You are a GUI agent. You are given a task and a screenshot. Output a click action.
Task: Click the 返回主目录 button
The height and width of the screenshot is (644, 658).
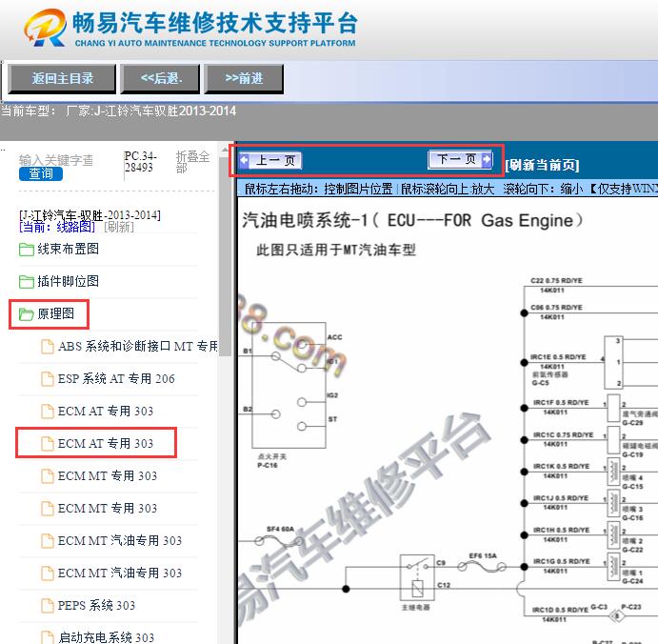pyautogui.click(x=62, y=78)
